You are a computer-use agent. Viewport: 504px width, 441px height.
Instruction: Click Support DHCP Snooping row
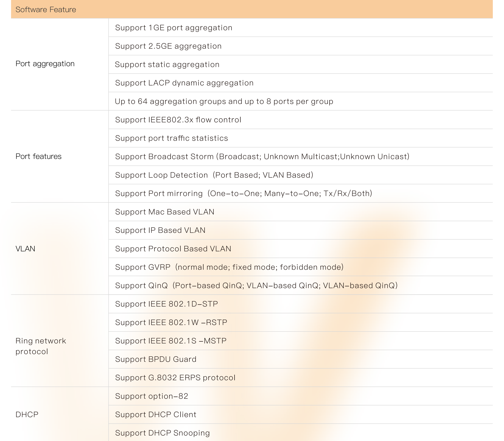162,433
